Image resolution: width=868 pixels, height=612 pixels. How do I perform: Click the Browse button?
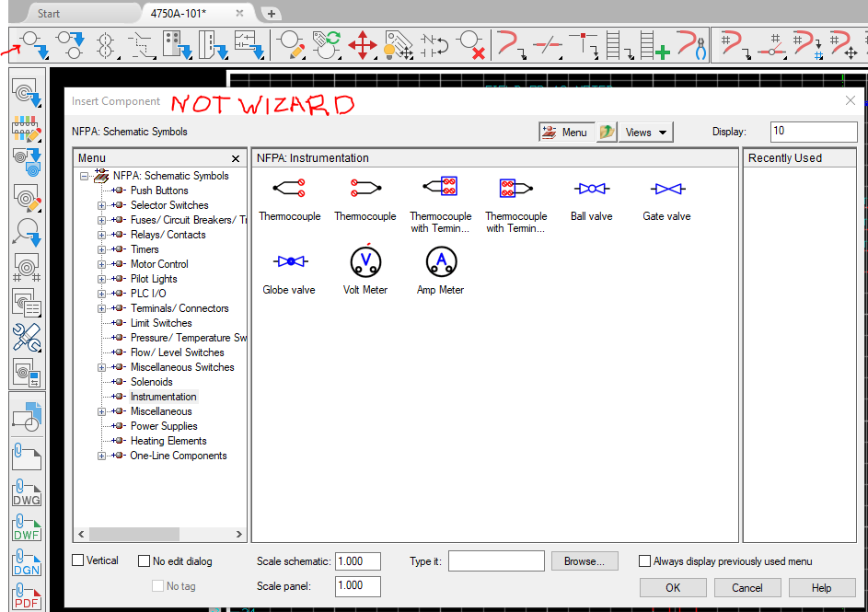pos(584,560)
